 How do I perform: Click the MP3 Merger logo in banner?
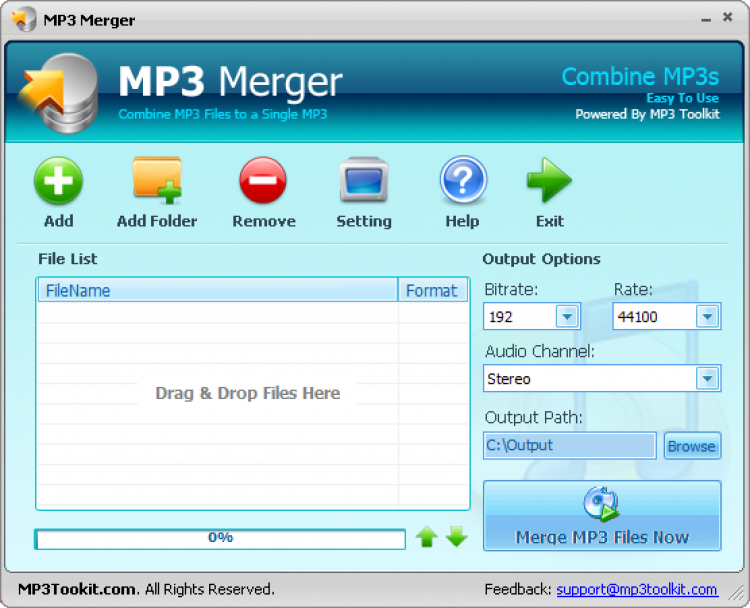click(x=58, y=92)
